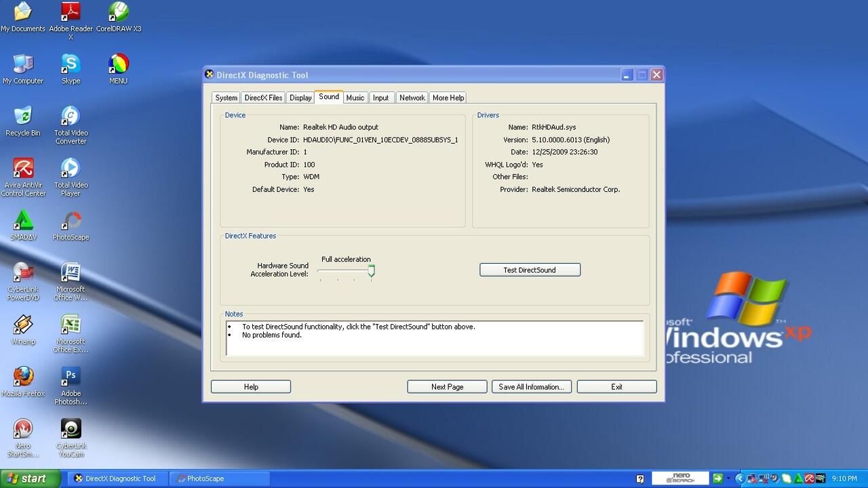The image size is (868, 488).
Task: Open the Nero Search options dropdown arrow
Action: [x=728, y=479]
